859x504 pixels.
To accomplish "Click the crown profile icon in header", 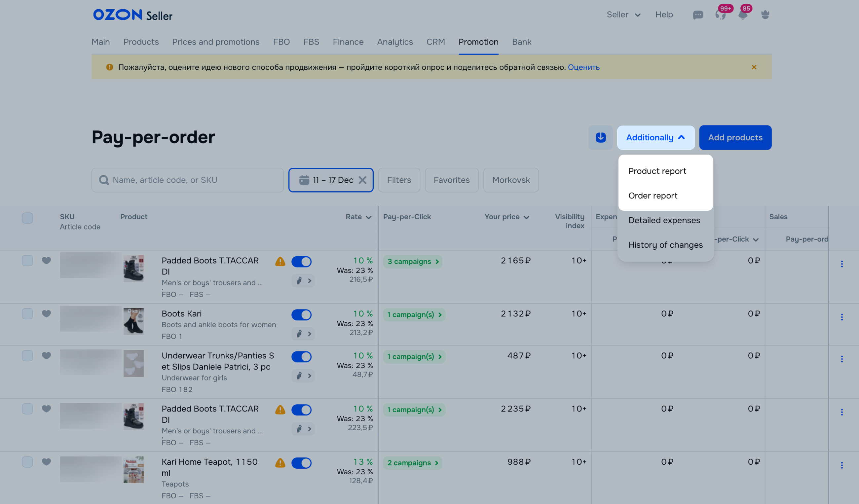I will click(765, 15).
